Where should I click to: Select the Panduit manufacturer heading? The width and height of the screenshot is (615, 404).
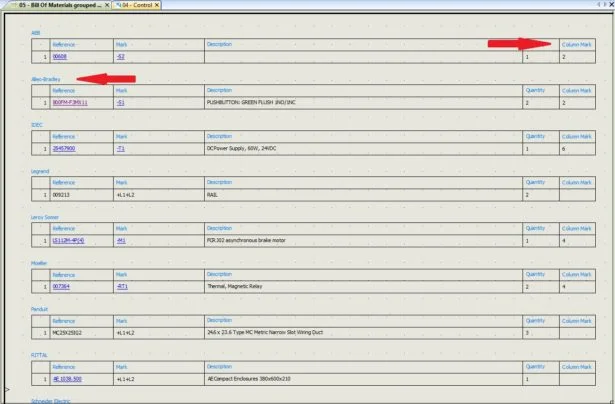(x=39, y=309)
